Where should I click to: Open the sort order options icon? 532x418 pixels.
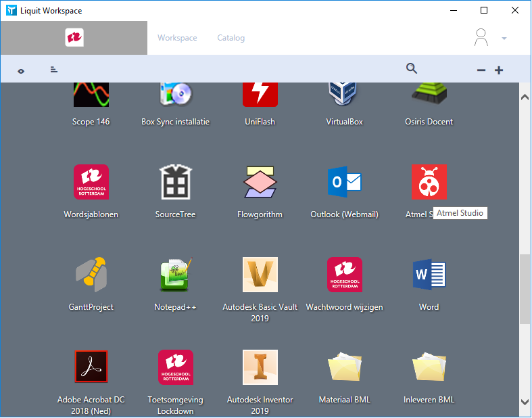(54, 70)
